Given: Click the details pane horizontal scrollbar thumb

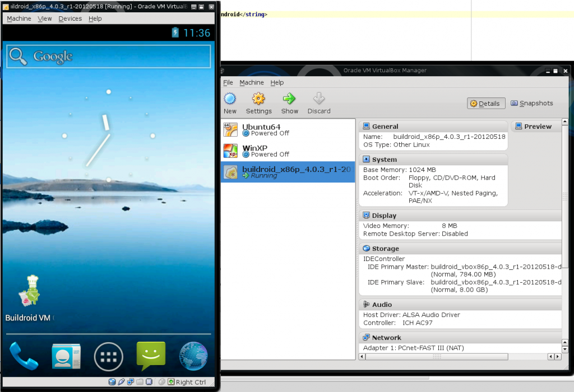Looking at the screenshot, I should pos(437,356).
